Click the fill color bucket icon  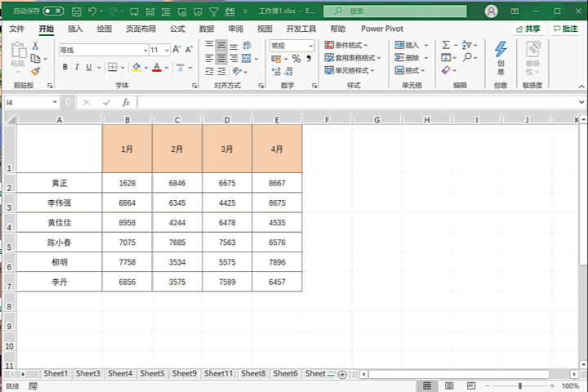[x=136, y=68]
